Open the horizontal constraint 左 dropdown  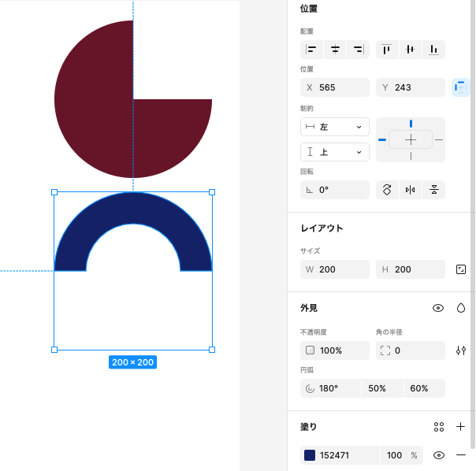tap(335, 127)
